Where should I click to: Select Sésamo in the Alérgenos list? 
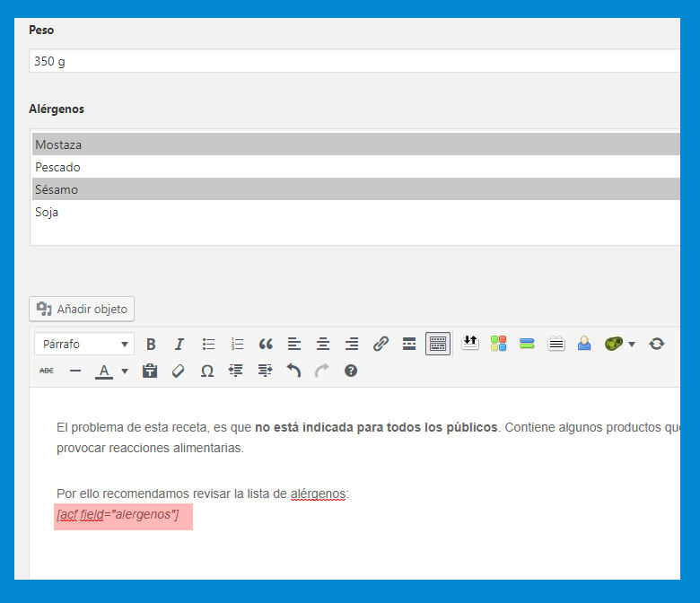tap(355, 189)
